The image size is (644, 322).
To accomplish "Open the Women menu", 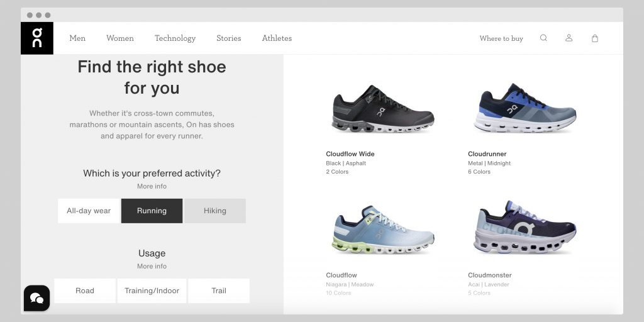I will [x=120, y=38].
